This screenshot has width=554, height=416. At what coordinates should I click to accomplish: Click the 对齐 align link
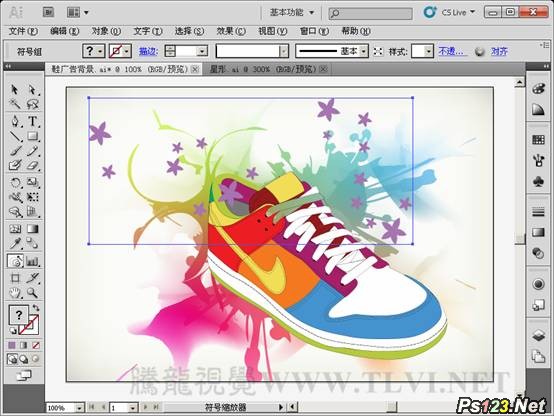(x=499, y=52)
